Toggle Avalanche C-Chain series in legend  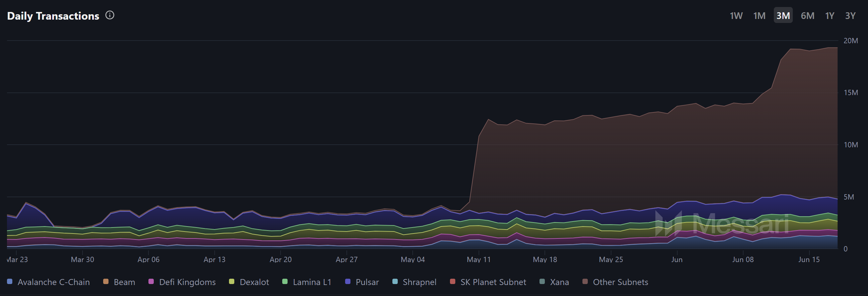pyautogui.click(x=48, y=282)
